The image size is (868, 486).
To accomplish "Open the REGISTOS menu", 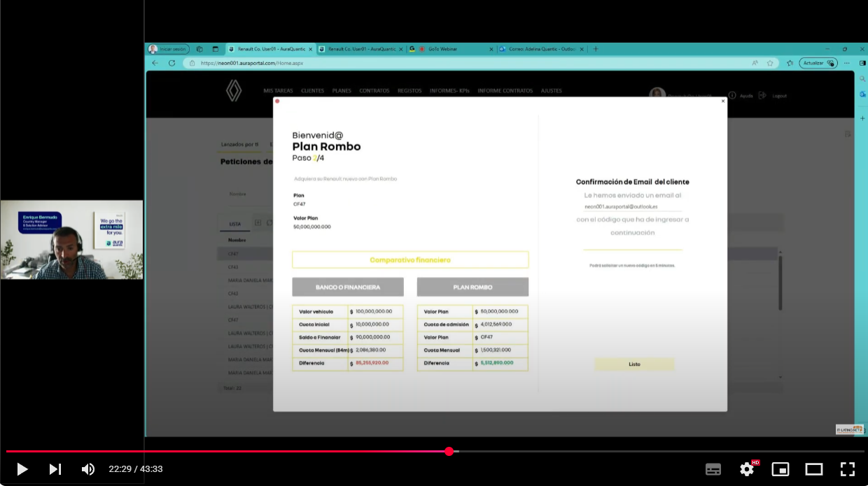I will (x=409, y=91).
